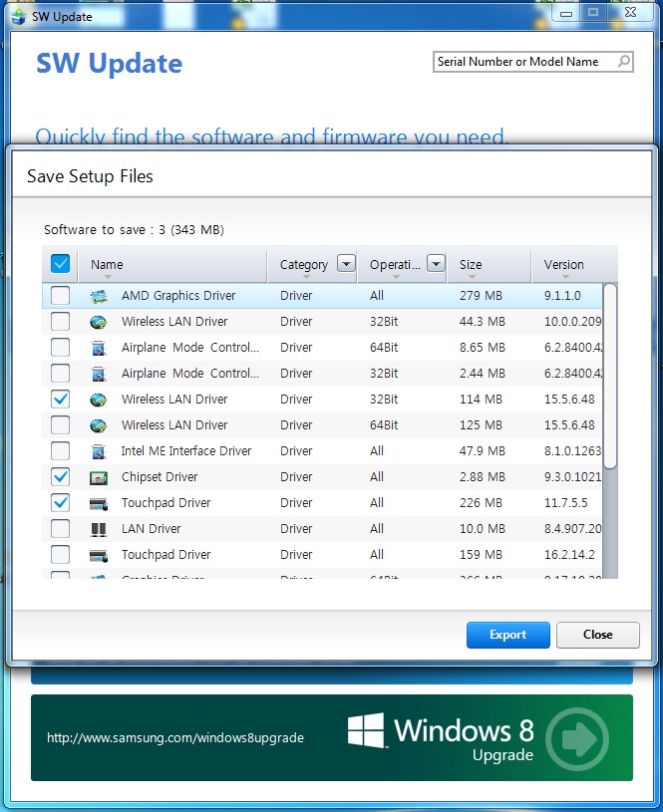Image resolution: width=663 pixels, height=812 pixels.
Task: Click the 64Bit Airplane Mode Control icon
Action: (99, 348)
